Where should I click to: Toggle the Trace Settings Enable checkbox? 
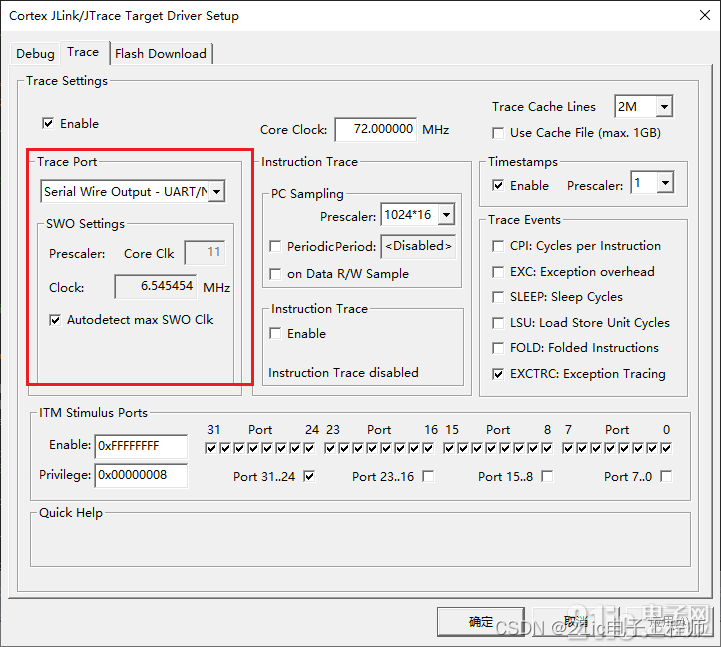[48, 123]
